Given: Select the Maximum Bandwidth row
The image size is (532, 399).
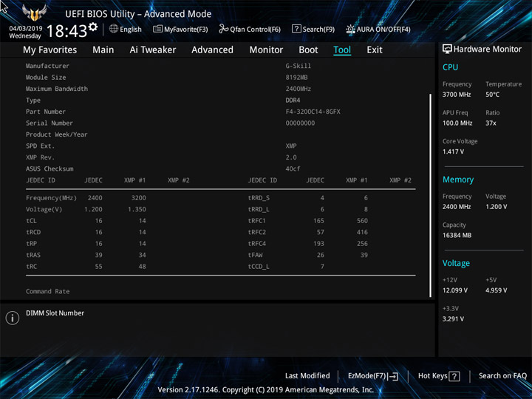Looking at the screenshot, I should click(220, 89).
